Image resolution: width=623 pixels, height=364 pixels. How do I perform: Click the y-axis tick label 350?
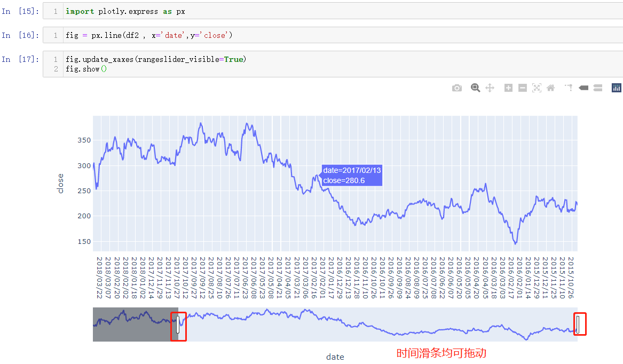tap(84, 140)
